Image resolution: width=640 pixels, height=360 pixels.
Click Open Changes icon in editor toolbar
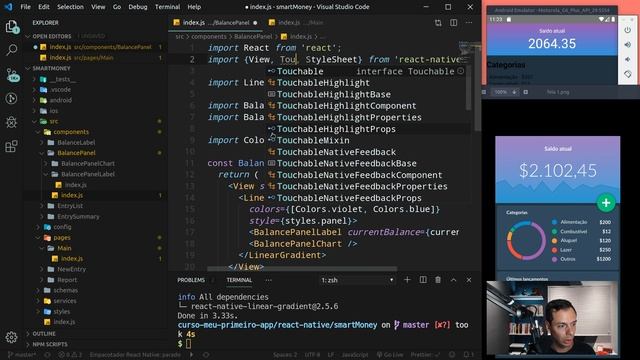(x=438, y=23)
